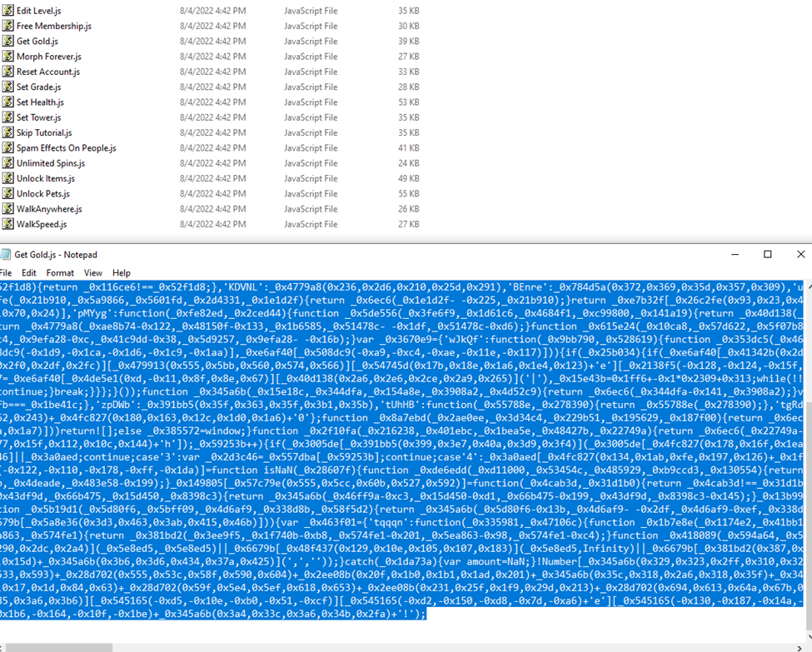Select the WalkSpeed.js file icon
Image resolution: width=812 pixels, height=652 pixels.
pyautogui.click(x=8, y=224)
